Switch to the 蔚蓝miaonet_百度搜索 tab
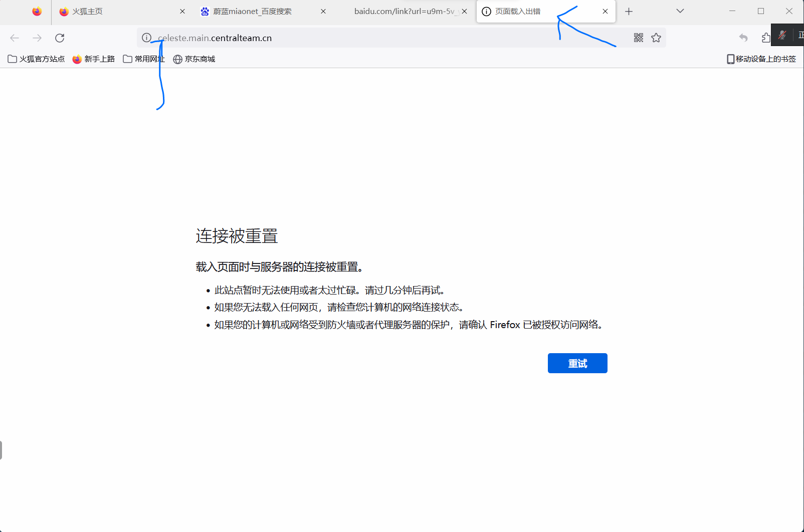The height and width of the screenshot is (532, 804). [x=252, y=12]
